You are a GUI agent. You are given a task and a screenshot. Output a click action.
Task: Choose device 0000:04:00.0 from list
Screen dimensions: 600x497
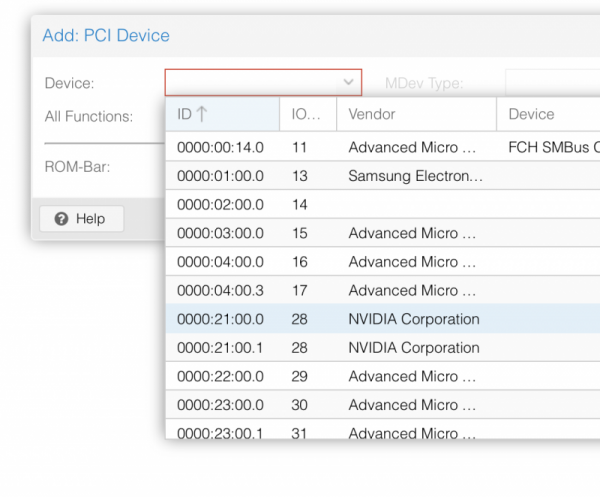tap(220, 262)
